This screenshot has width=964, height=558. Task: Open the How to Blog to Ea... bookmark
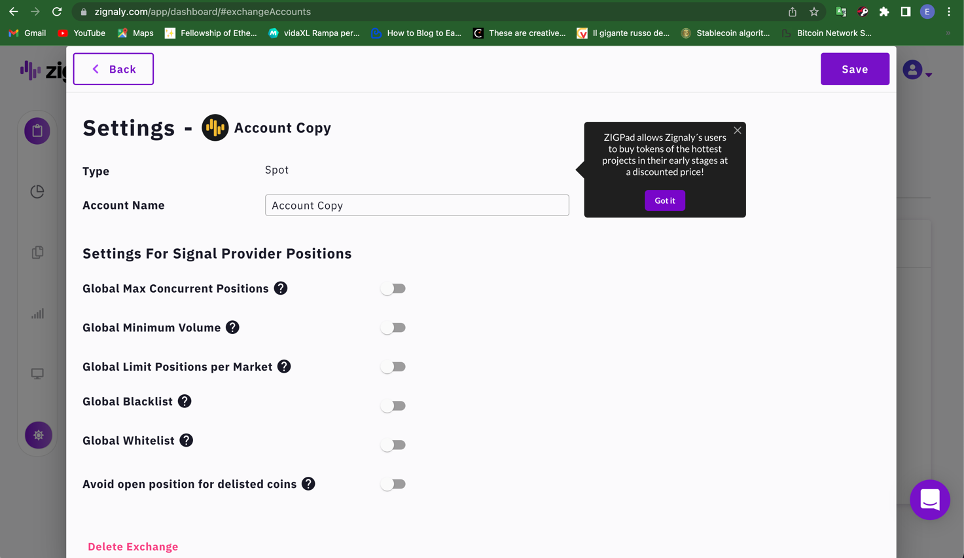pos(416,33)
